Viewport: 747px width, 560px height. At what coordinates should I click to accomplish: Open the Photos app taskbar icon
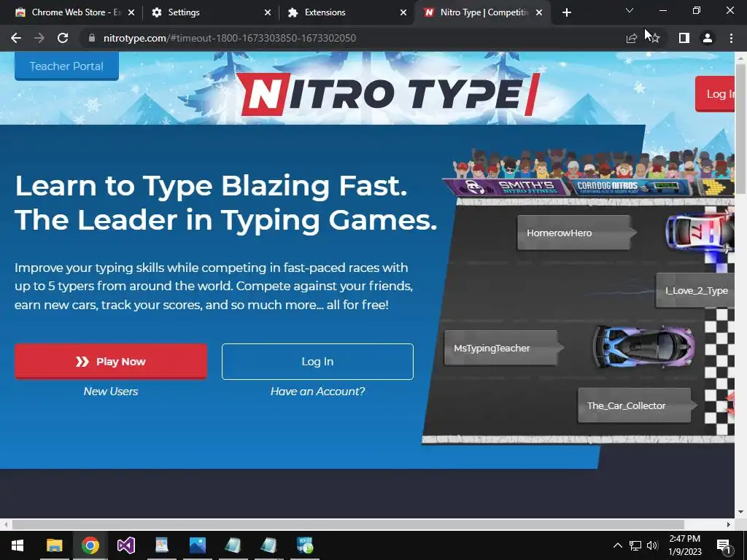[197, 545]
